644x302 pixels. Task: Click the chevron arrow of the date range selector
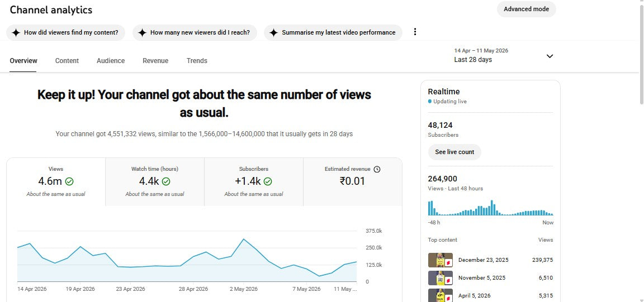[550, 56]
